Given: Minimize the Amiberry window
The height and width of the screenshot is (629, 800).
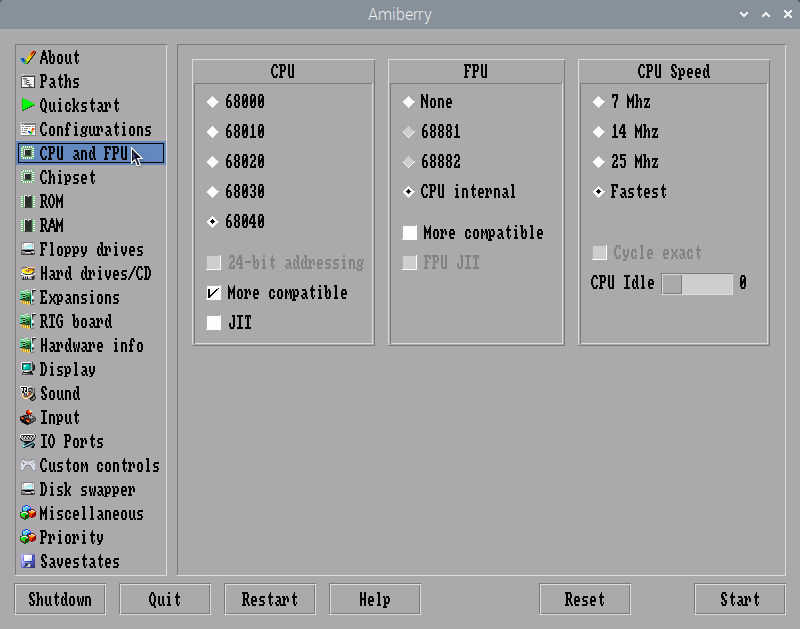Looking at the screenshot, I should [x=744, y=14].
